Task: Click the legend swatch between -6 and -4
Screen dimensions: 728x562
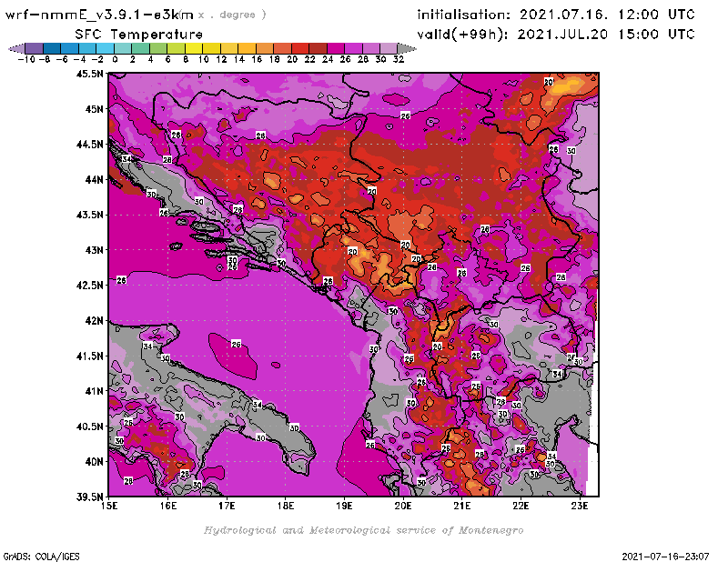Action: [x=70, y=49]
